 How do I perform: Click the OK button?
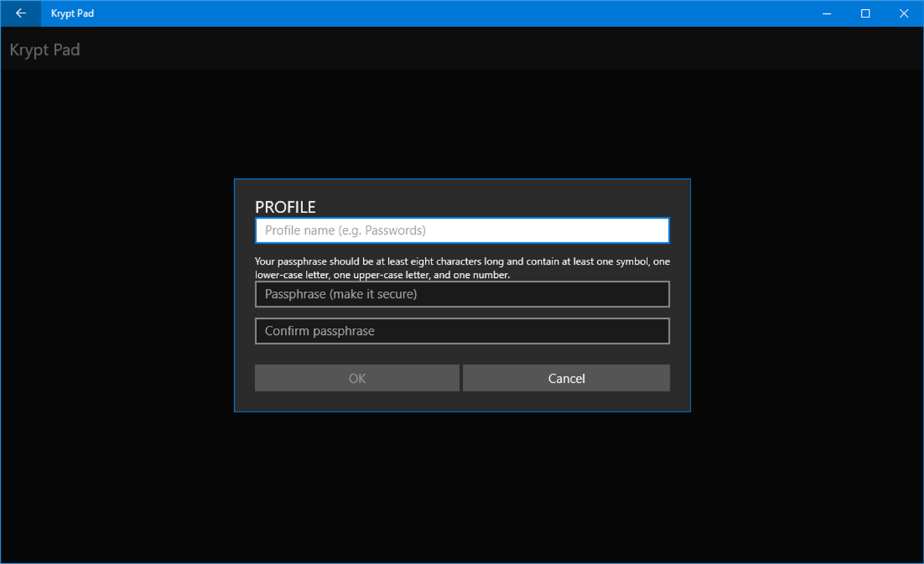(357, 378)
